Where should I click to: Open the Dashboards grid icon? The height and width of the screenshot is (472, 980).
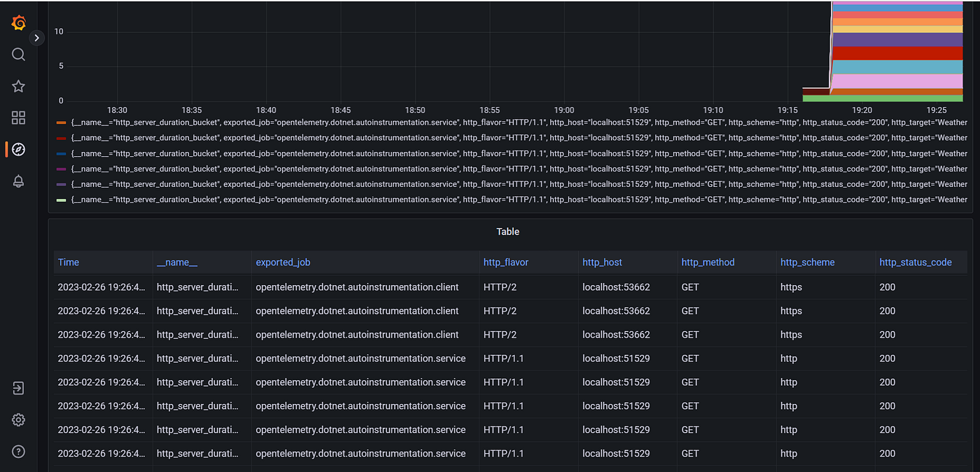pos(19,118)
